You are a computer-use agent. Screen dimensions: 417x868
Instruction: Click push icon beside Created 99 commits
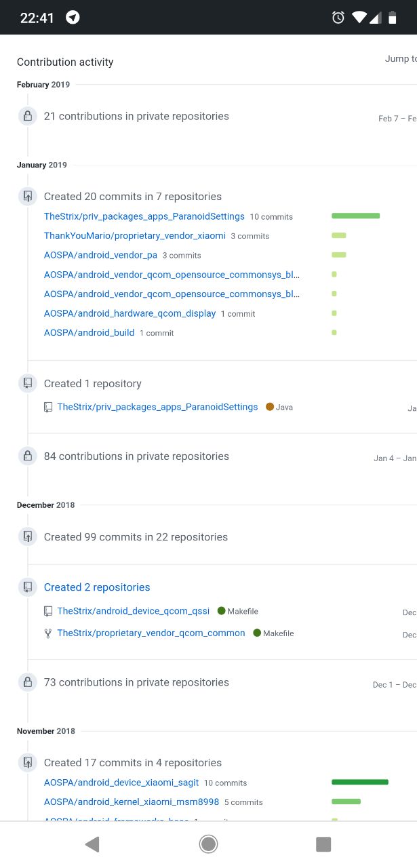pos(28,536)
